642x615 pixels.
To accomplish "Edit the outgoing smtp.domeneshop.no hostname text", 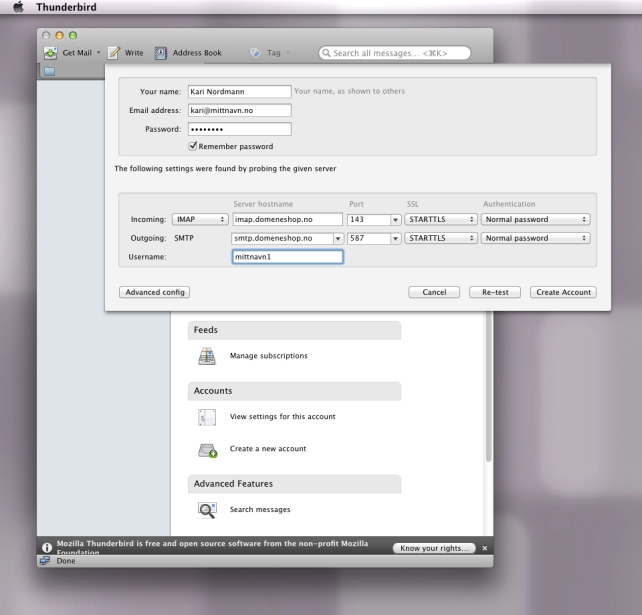I will (282, 238).
